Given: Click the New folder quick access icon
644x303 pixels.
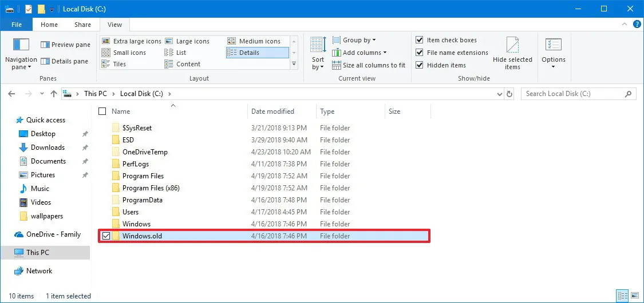Looking at the screenshot, I should pyautogui.click(x=41, y=9).
